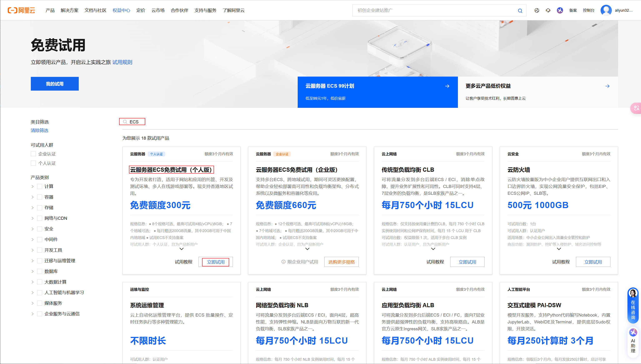641x364 pixels.
Task: Click arrow on 更多云产品低价权益 banner
Action: click(x=607, y=86)
